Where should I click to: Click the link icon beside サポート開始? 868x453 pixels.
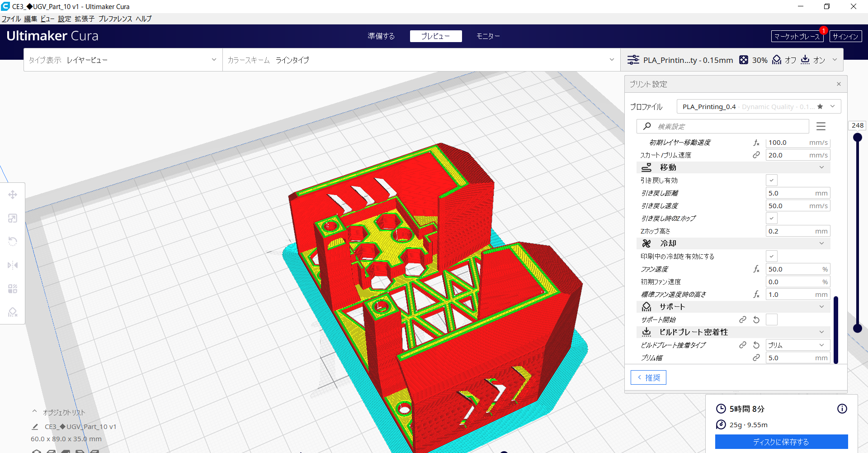click(743, 319)
